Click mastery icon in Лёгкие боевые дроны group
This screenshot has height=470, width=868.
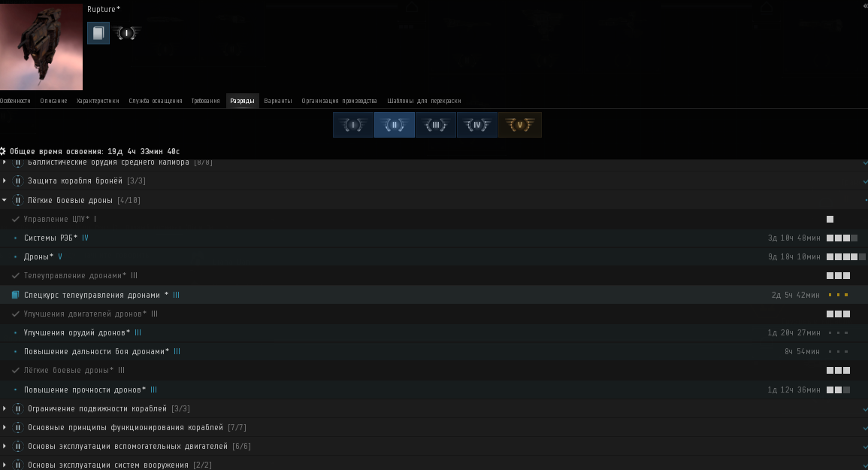[18, 200]
